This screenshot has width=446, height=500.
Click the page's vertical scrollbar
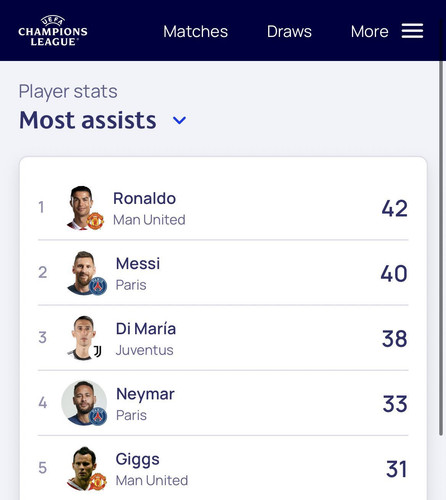coord(442,248)
